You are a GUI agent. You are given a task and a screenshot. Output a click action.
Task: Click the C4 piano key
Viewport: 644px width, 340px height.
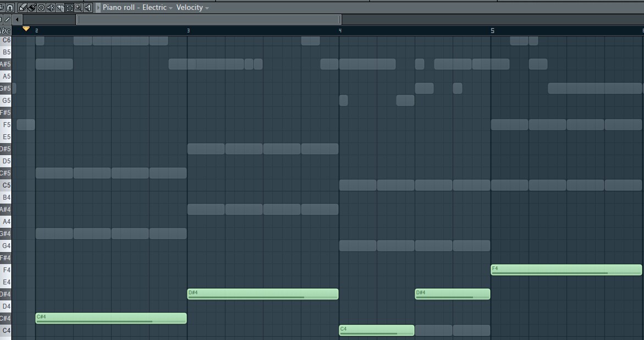coord(5,331)
